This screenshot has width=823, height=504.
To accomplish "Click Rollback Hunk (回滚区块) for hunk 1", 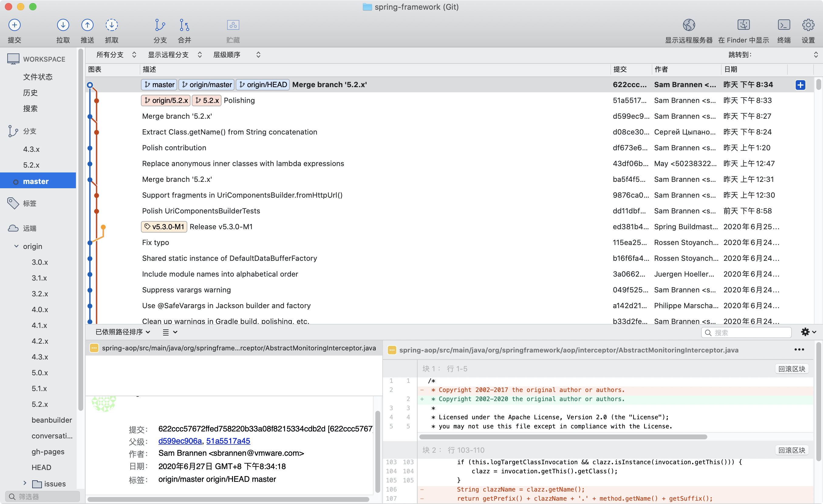I will click(791, 369).
